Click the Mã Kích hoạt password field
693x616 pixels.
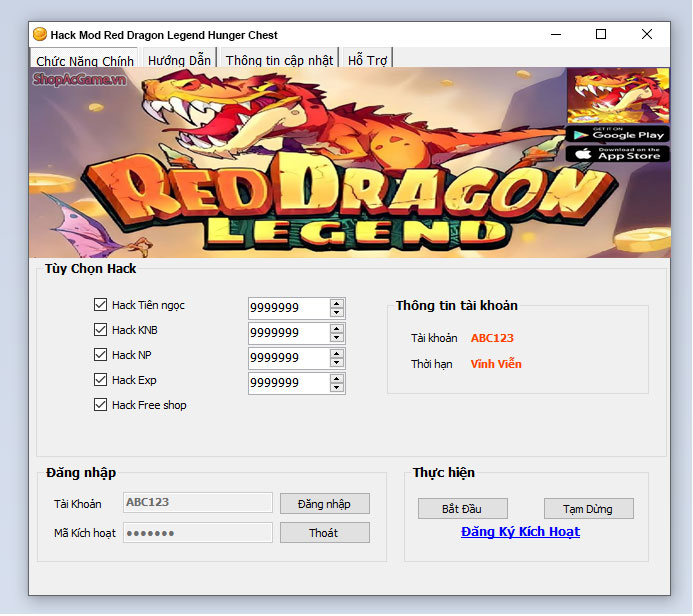197,533
